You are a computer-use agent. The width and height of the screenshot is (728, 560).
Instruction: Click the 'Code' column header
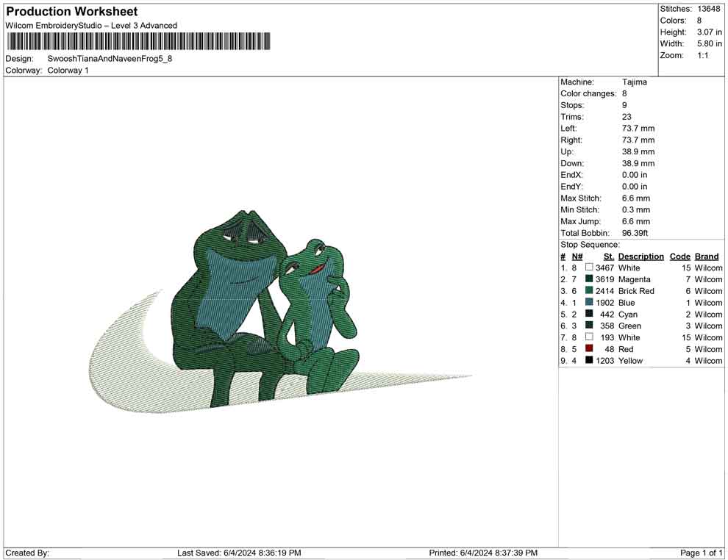(x=680, y=256)
